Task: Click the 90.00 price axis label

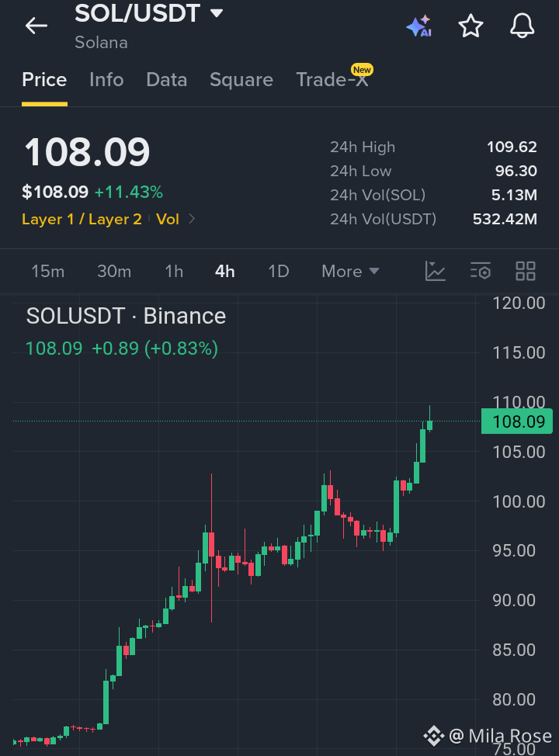Action: point(514,600)
